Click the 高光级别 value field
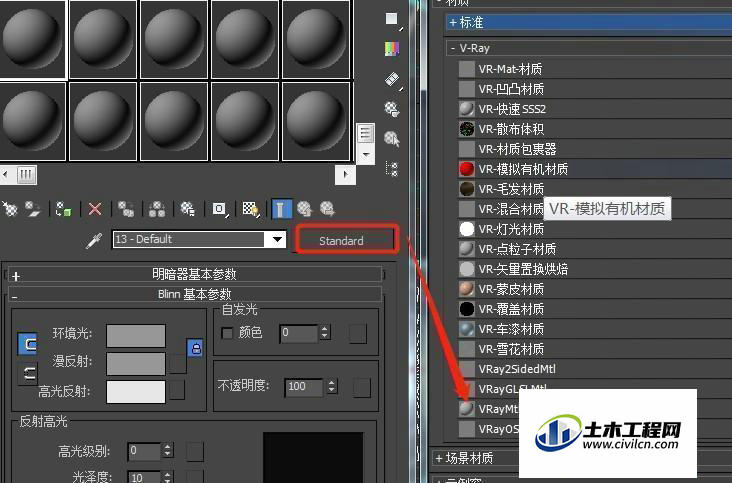The image size is (732, 483). coord(144,451)
